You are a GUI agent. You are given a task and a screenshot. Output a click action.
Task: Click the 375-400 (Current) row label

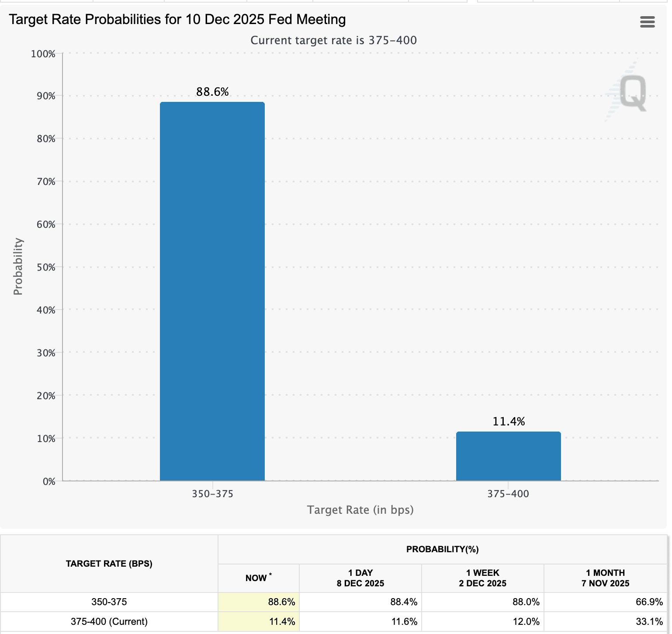[x=109, y=621]
